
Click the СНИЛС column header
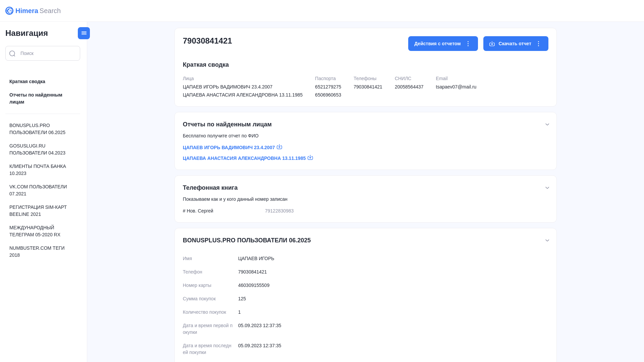(403, 78)
